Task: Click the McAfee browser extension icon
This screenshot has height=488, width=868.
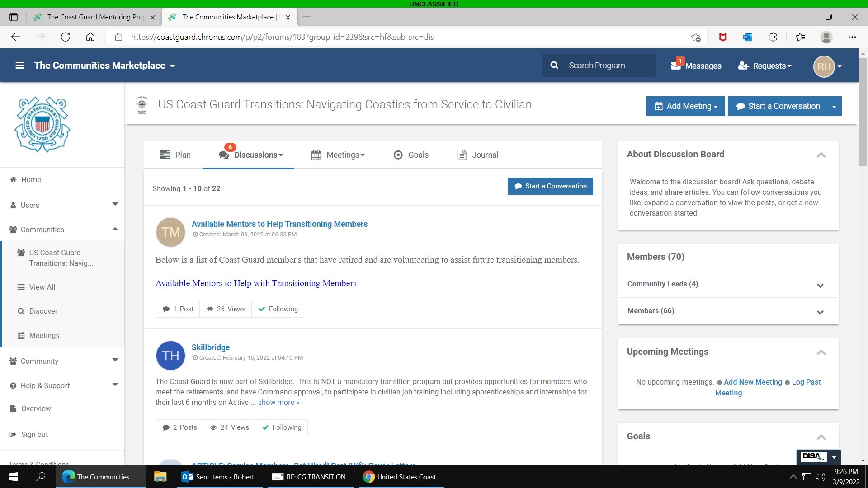Action: point(722,37)
